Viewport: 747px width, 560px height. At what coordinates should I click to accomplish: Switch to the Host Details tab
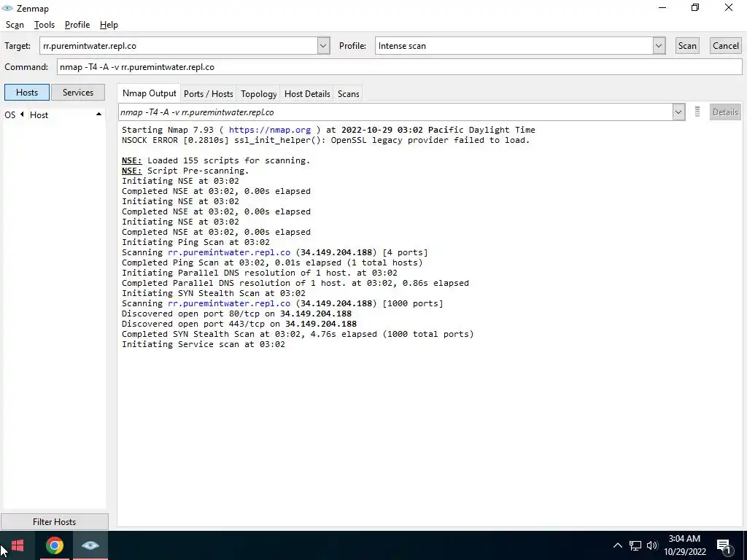(307, 94)
